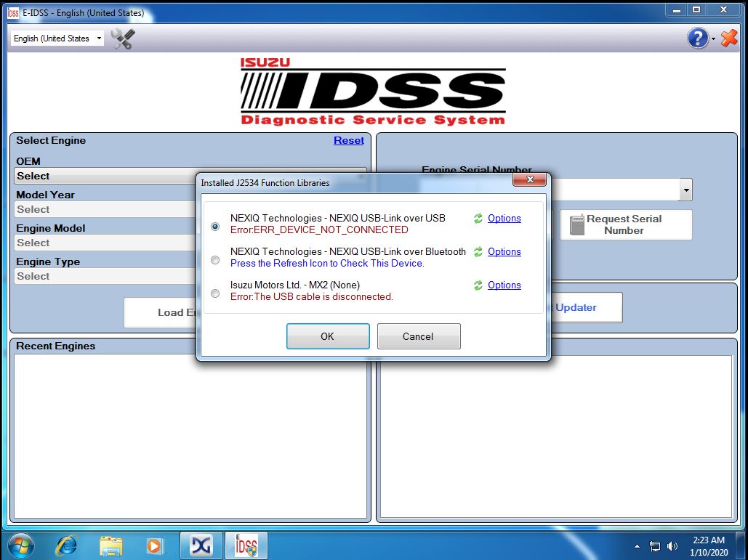Refresh the Isuzu Motors MX2 device
This screenshot has width=748, height=560.
pyautogui.click(x=478, y=285)
